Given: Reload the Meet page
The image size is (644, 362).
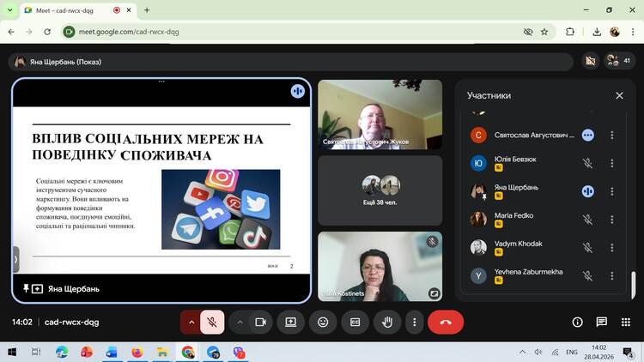Looking at the screenshot, I should point(47,32).
